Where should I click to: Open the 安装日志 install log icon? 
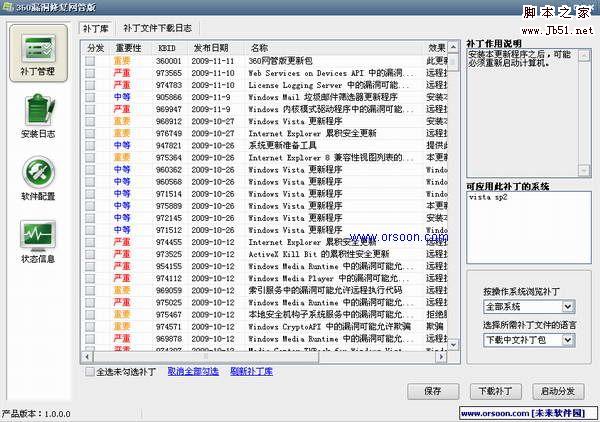tap(38, 116)
